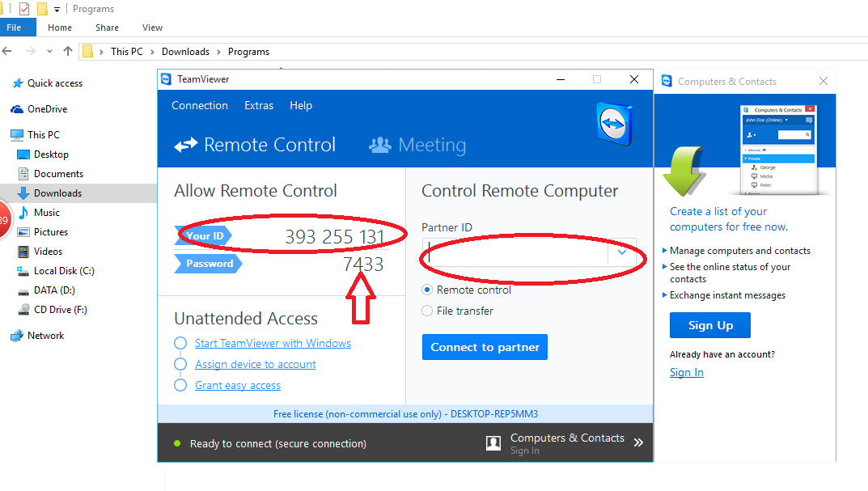The image size is (868, 491).
Task: Open the Assign device to account link
Action: (255, 364)
